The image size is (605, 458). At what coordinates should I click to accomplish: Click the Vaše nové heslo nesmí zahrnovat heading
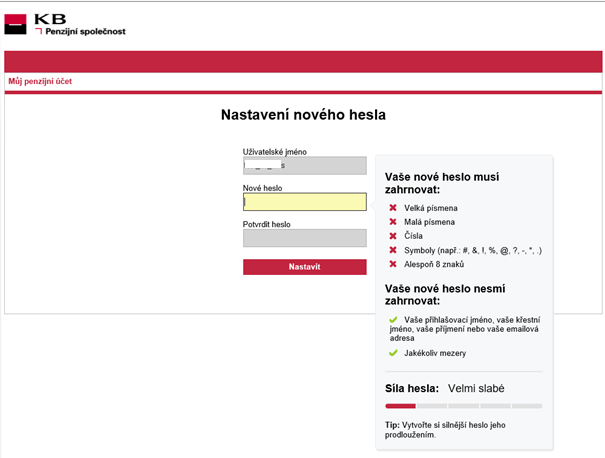point(441,294)
